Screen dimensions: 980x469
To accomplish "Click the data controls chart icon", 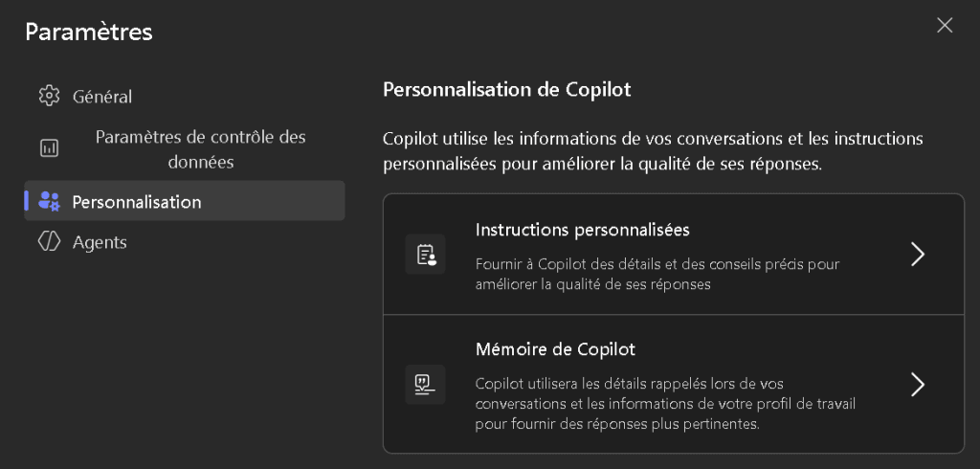I will pos(49,148).
